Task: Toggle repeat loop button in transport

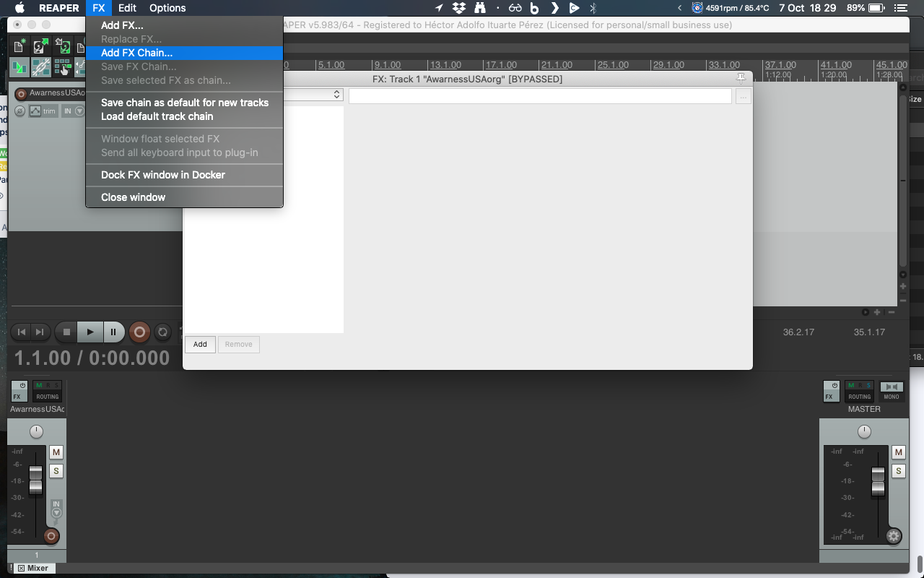Action: (162, 332)
